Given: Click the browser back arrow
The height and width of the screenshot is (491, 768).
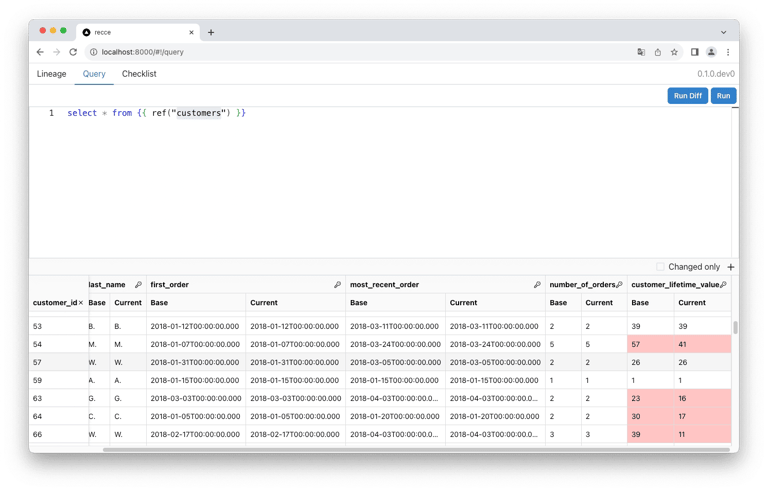Looking at the screenshot, I should [x=40, y=52].
